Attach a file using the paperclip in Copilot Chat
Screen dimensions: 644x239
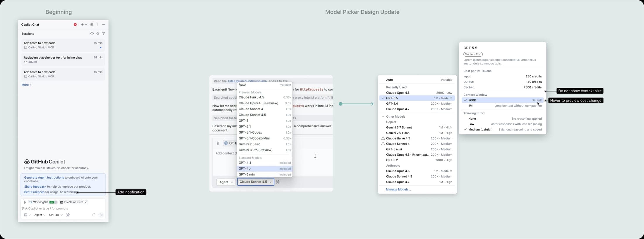coord(25,202)
